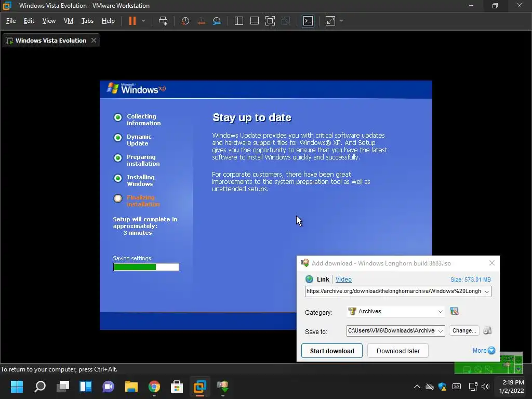Switch to the Video link tab
532x399 pixels.
(x=343, y=279)
